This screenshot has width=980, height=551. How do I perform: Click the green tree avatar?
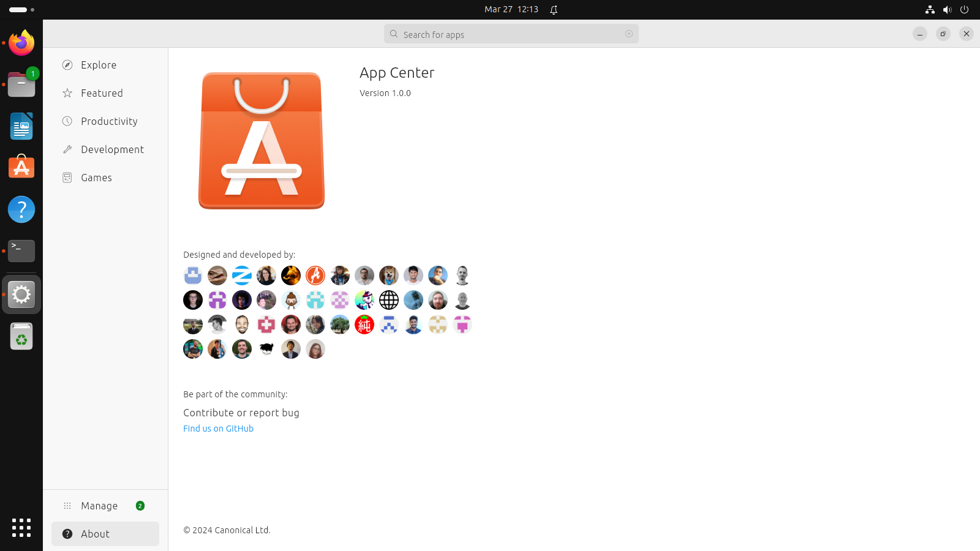(x=340, y=324)
